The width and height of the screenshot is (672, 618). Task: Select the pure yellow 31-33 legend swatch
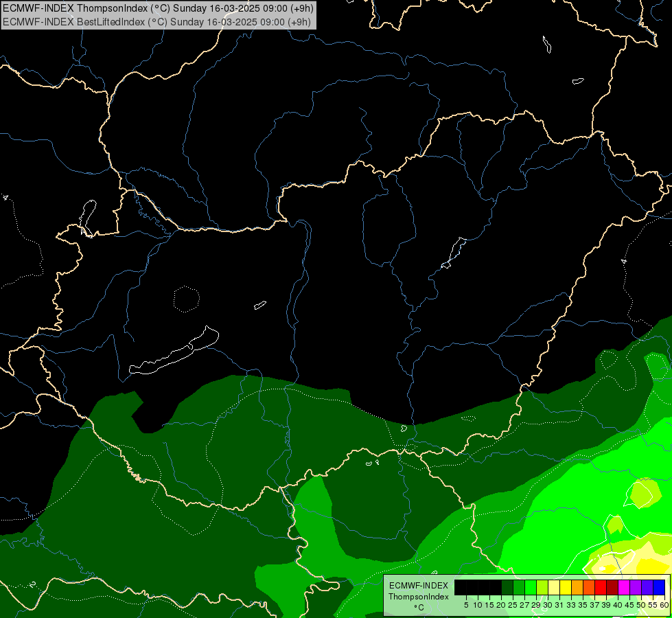pos(566,587)
